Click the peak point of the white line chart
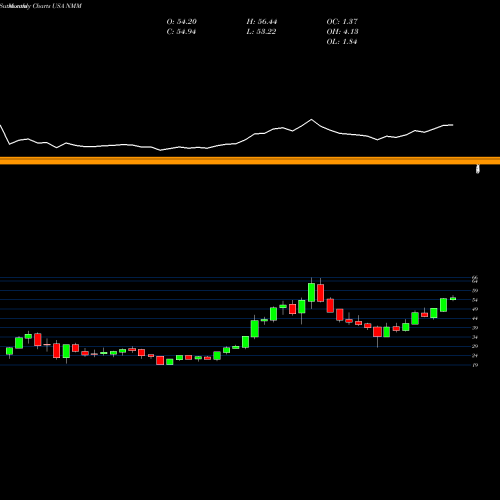The height and width of the screenshot is (500, 500). tap(312, 119)
